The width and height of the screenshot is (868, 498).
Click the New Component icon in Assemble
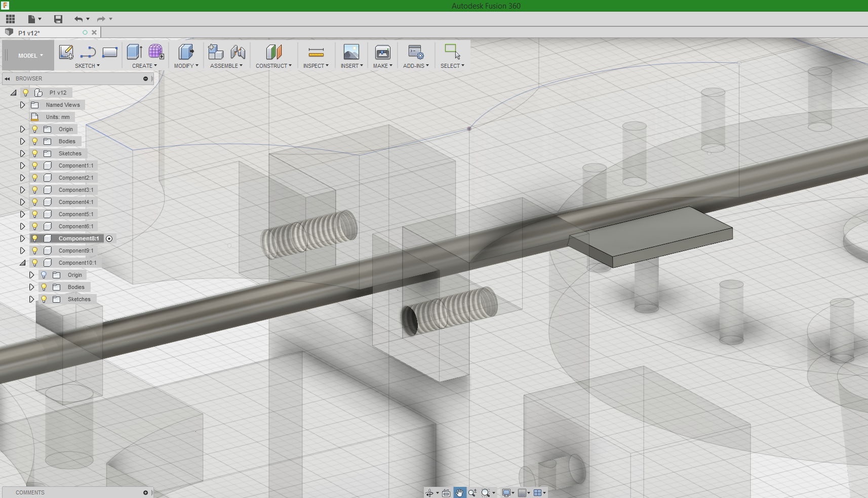216,52
